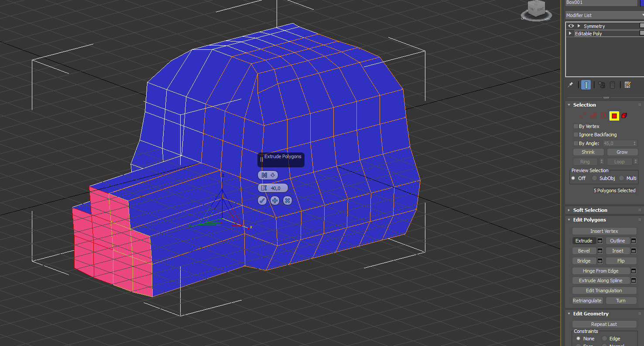Select Symmetry in the modifier stack
644x346 pixels.
click(x=594, y=26)
